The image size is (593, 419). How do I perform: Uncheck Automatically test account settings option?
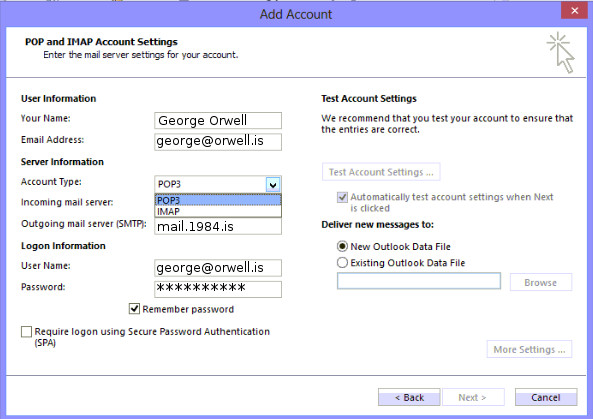click(342, 197)
